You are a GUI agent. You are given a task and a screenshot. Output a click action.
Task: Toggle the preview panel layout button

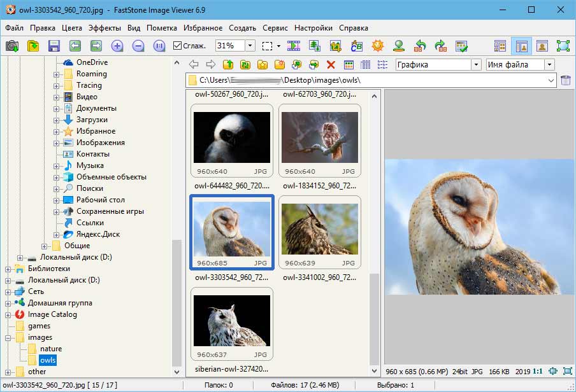click(521, 46)
